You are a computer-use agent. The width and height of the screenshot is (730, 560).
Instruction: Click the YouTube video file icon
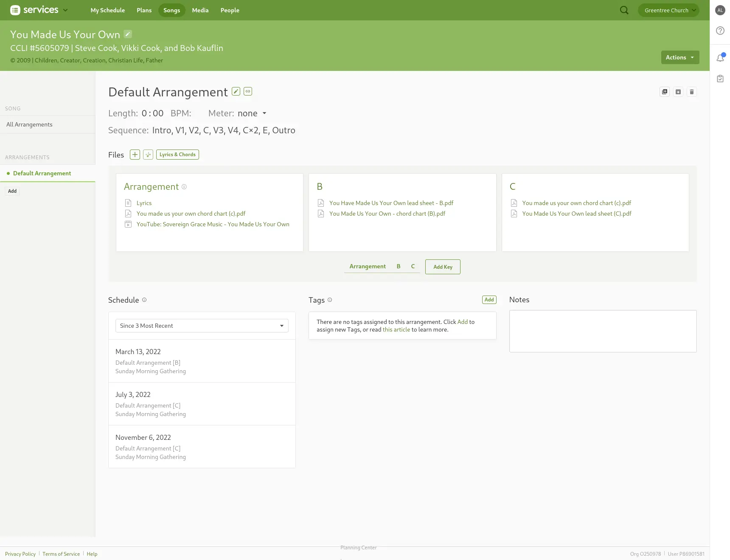tap(128, 224)
